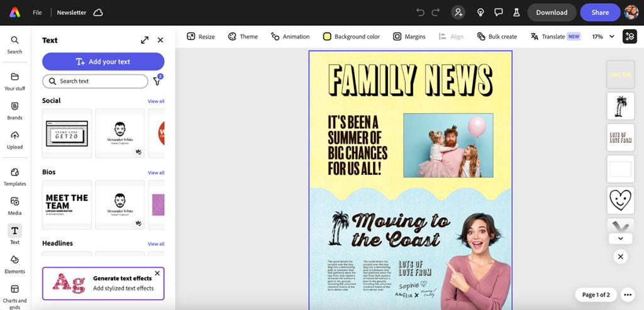Select Moving to the Coast heading

coord(401,230)
